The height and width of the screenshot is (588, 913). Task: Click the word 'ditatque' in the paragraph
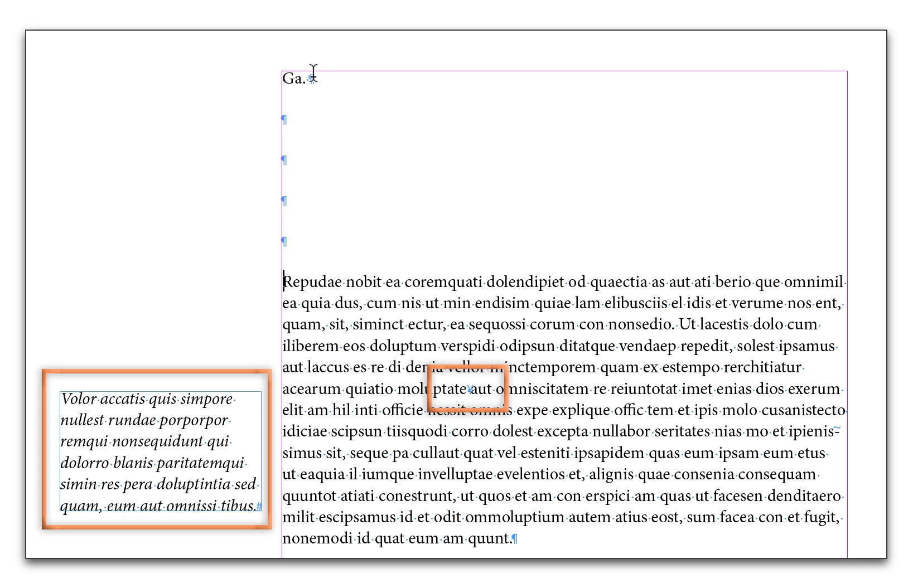coord(587,346)
